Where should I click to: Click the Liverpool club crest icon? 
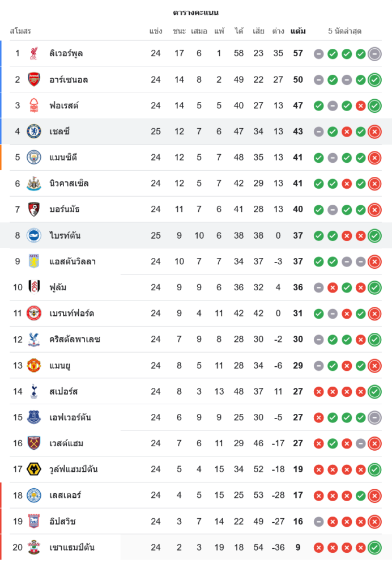coord(34,54)
